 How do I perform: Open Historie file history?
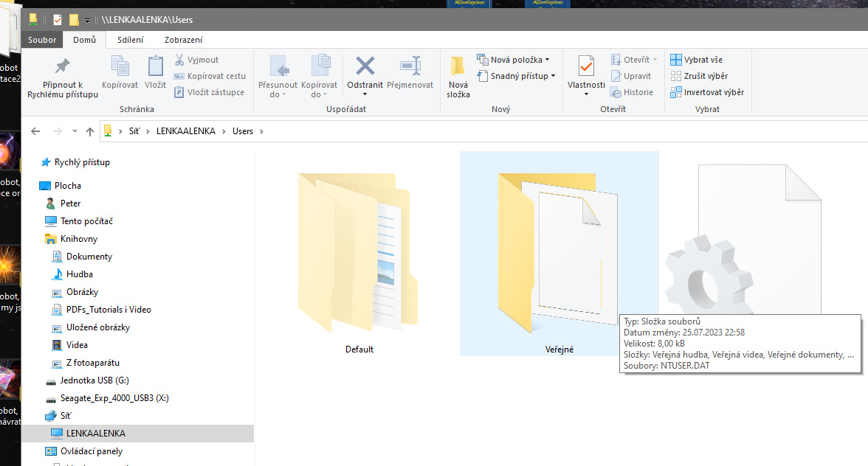(x=632, y=92)
